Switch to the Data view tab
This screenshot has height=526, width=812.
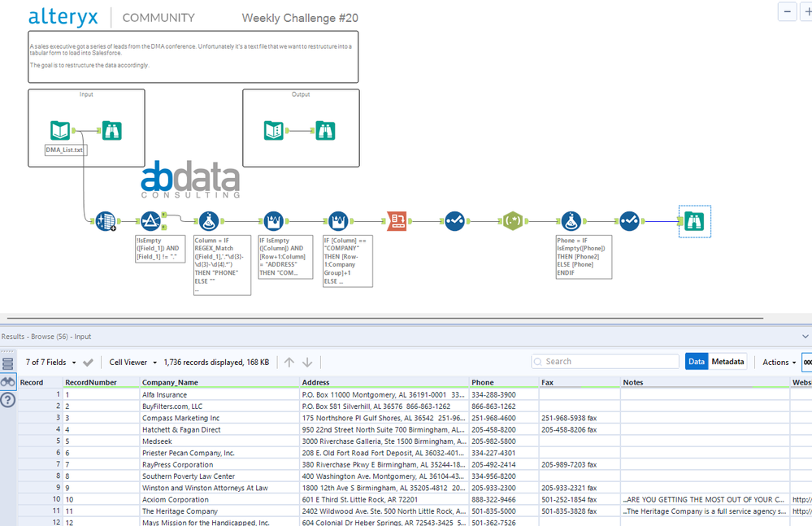697,361
